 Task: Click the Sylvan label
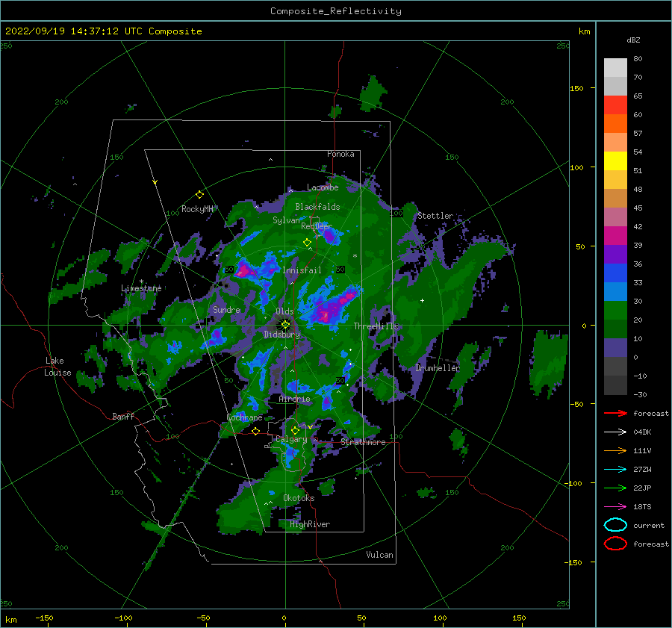pos(286,220)
